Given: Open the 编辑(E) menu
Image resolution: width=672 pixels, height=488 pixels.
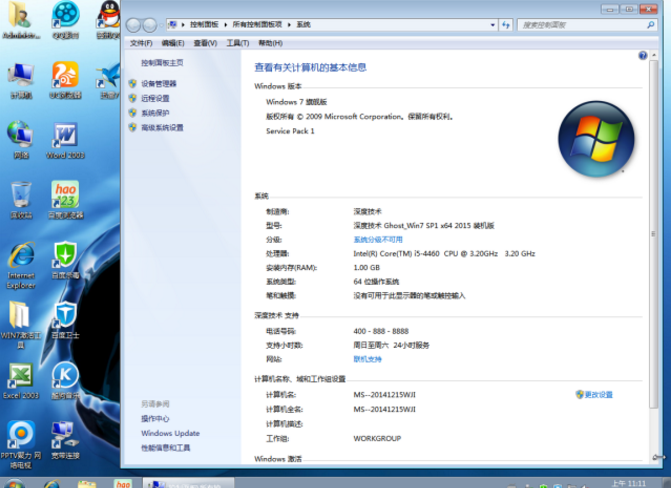Looking at the screenshot, I should tap(173, 43).
